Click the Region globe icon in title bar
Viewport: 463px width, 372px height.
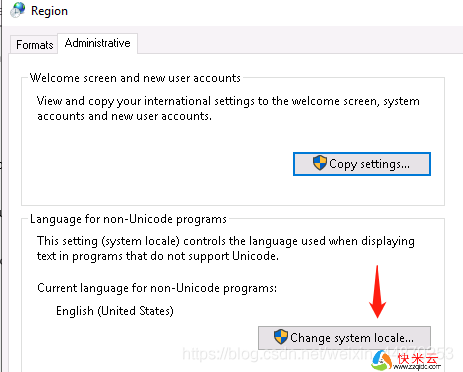18,10
